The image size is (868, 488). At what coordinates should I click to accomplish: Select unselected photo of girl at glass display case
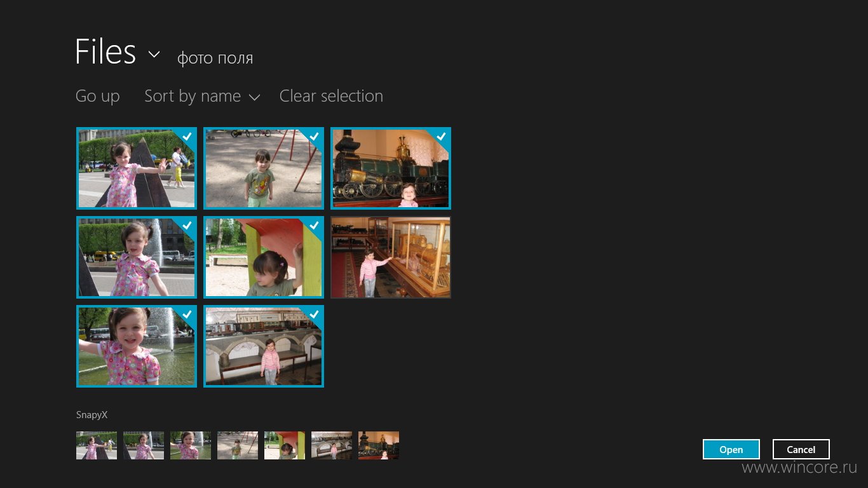pos(391,257)
